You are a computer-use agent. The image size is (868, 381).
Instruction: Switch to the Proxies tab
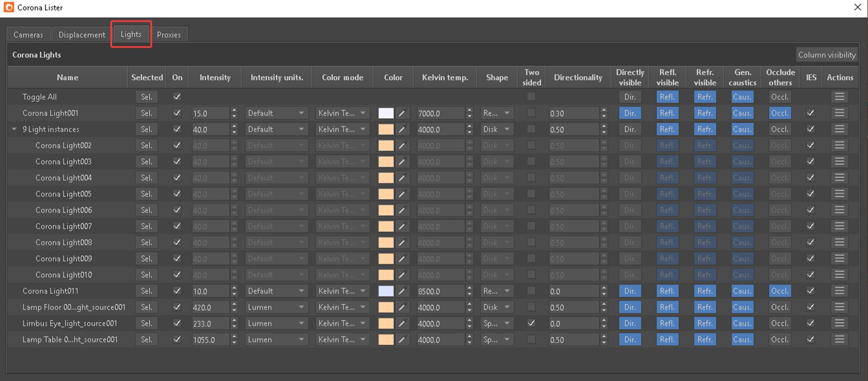(169, 34)
